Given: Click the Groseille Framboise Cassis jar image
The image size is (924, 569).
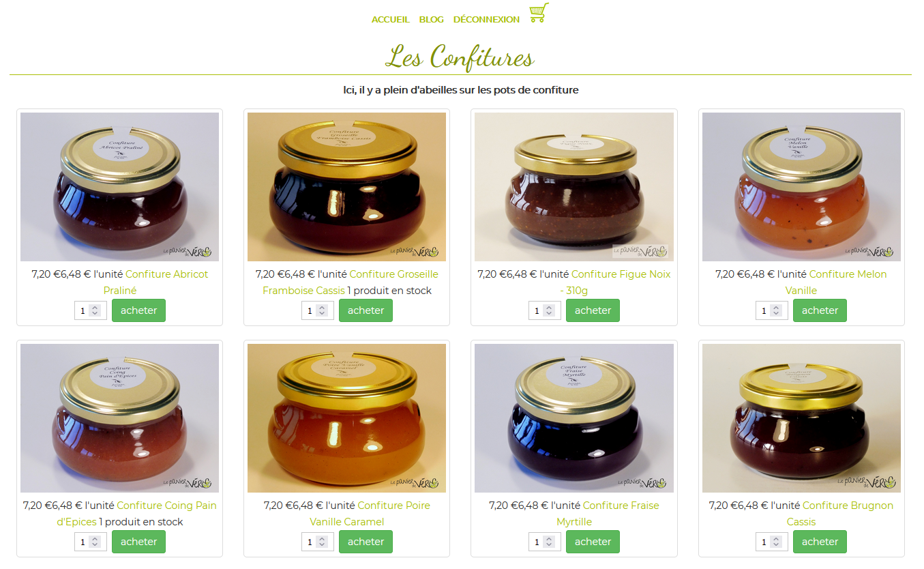Looking at the screenshot, I should tap(346, 187).
